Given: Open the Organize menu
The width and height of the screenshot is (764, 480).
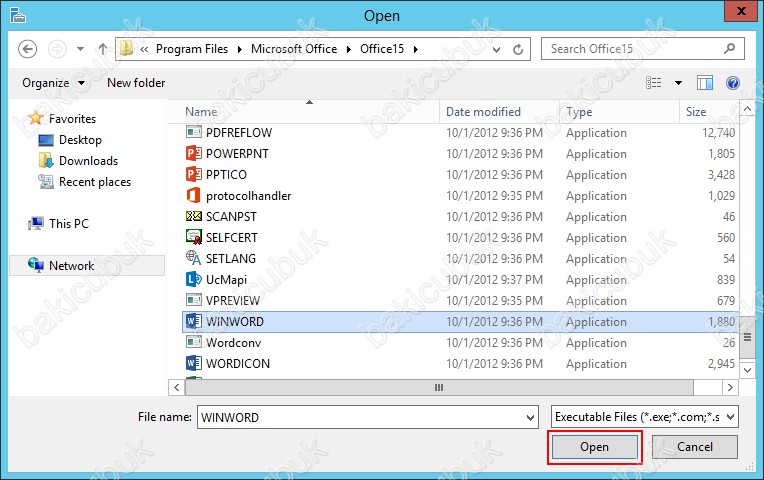Looking at the screenshot, I should pyautogui.click(x=54, y=83).
